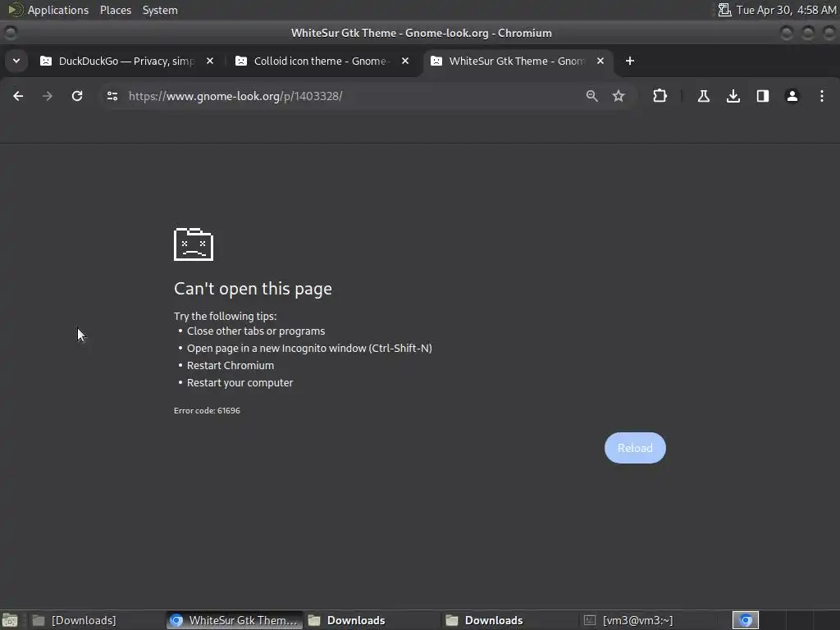The height and width of the screenshot is (630, 840).
Task: Reload page using toolbar refresh icon
Action: point(77,96)
